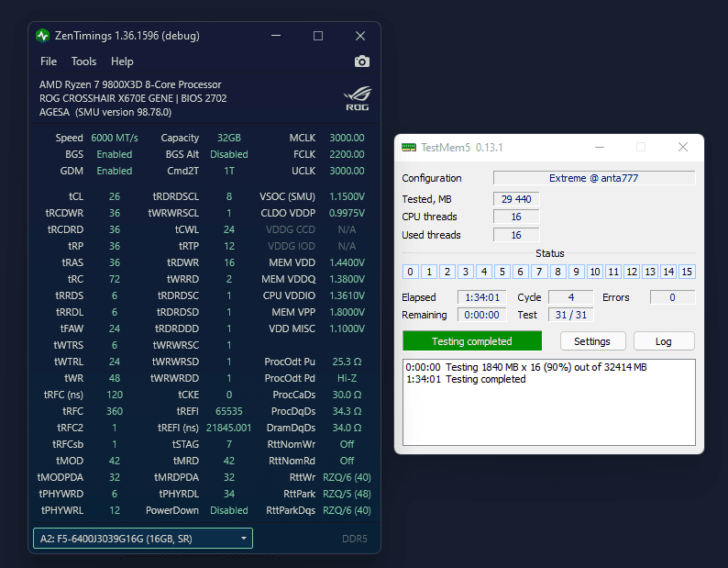Select thread status box 9

tap(576, 272)
